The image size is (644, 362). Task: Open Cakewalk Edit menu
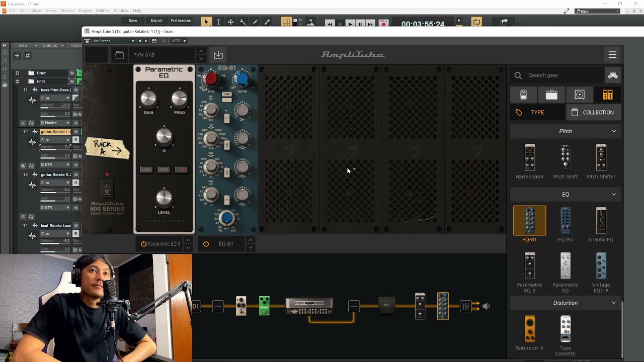coord(24,11)
